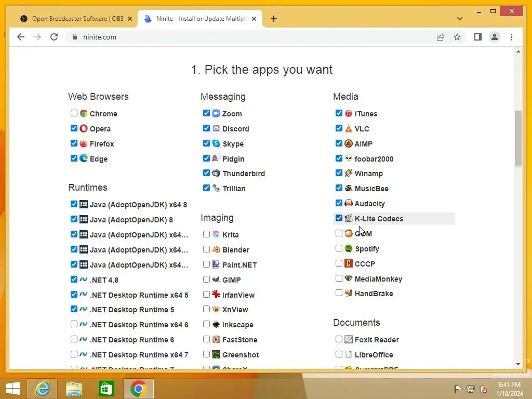Click the Foxit Reader icon
The width and height of the screenshot is (532, 399).
pos(349,339)
